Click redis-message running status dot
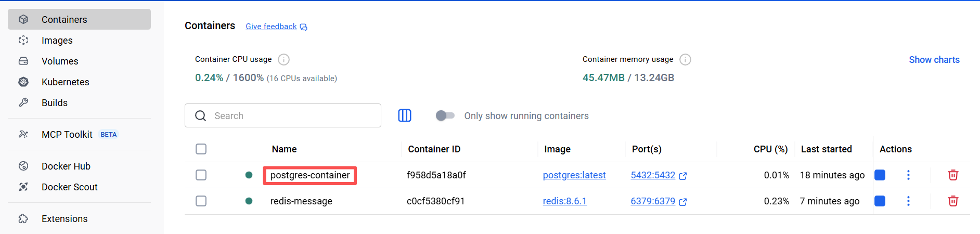 pos(249,201)
